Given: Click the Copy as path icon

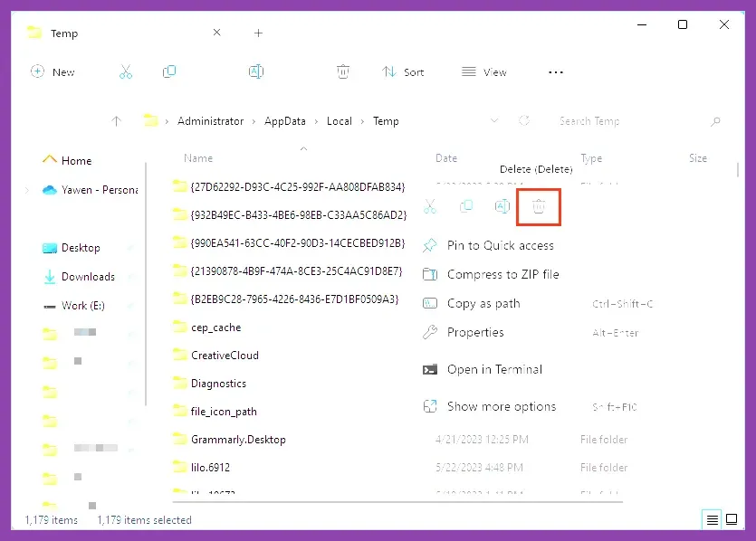Looking at the screenshot, I should (x=429, y=303).
